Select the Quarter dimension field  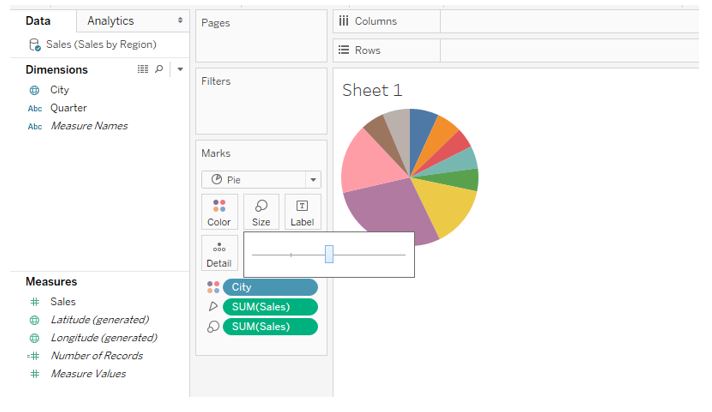68,108
